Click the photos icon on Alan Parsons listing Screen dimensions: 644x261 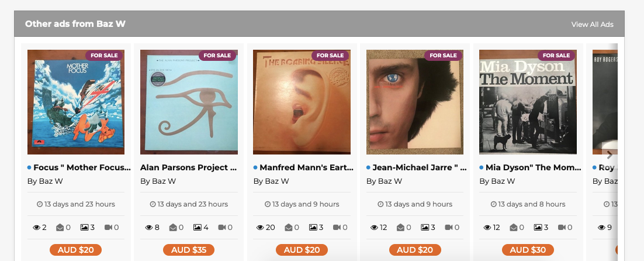click(200, 227)
